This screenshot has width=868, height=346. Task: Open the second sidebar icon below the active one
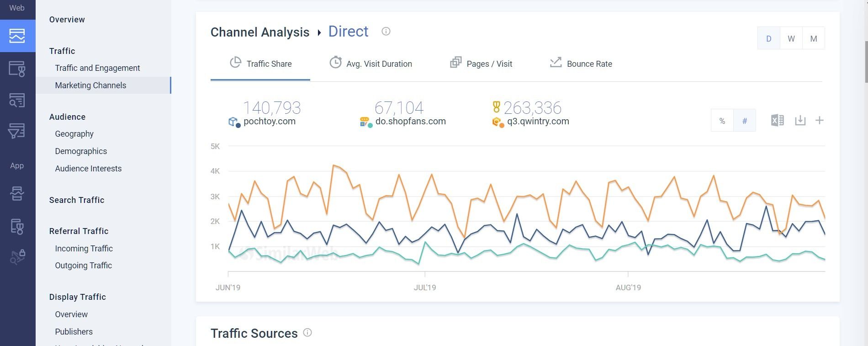coord(17,100)
